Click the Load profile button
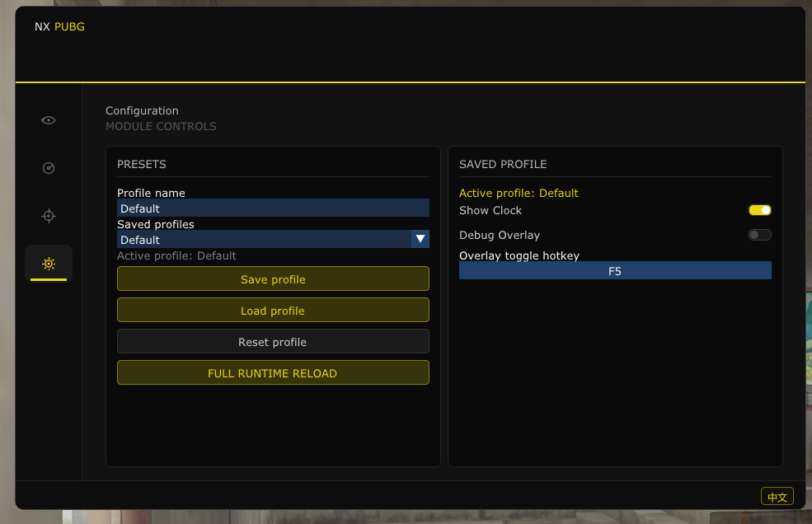812x524 pixels. (x=273, y=310)
